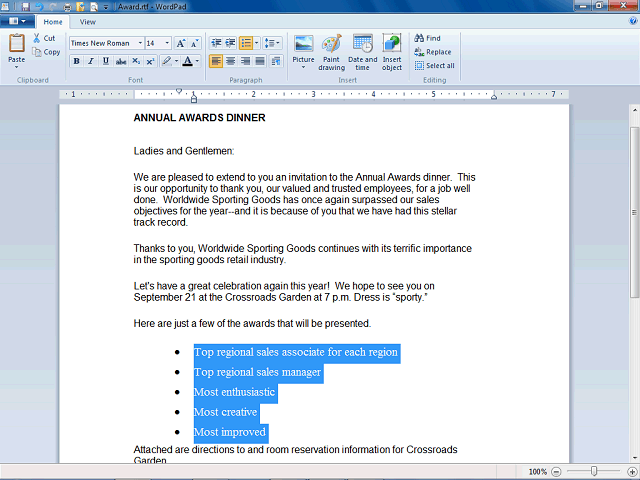Open Find in Editing group
Screen dimensions: 640x480
(427, 38)
